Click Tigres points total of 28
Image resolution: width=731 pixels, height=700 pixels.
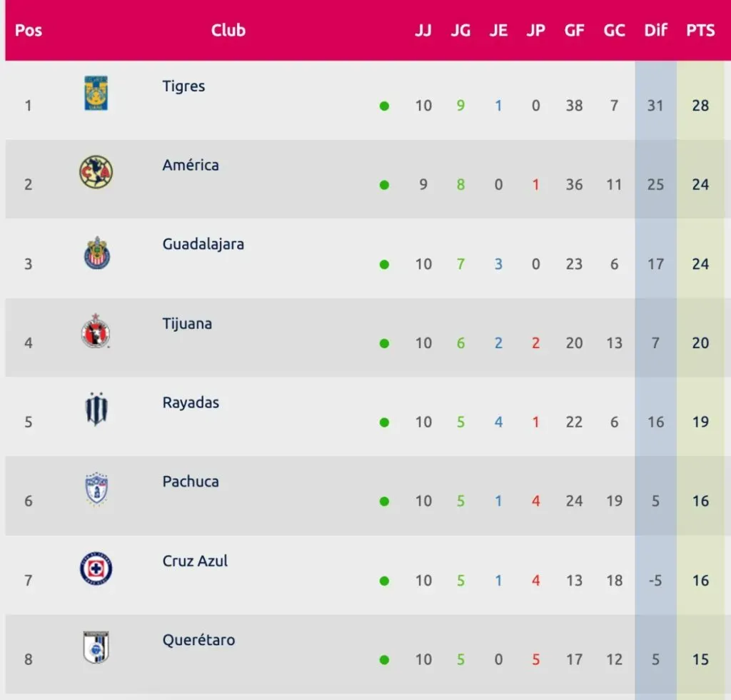[700, 106]
